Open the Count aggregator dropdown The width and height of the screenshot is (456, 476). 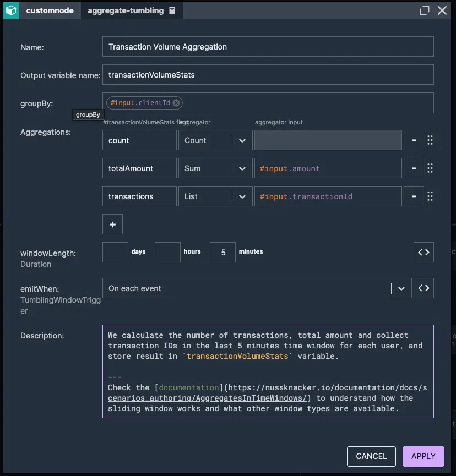(x=242, y=140)
